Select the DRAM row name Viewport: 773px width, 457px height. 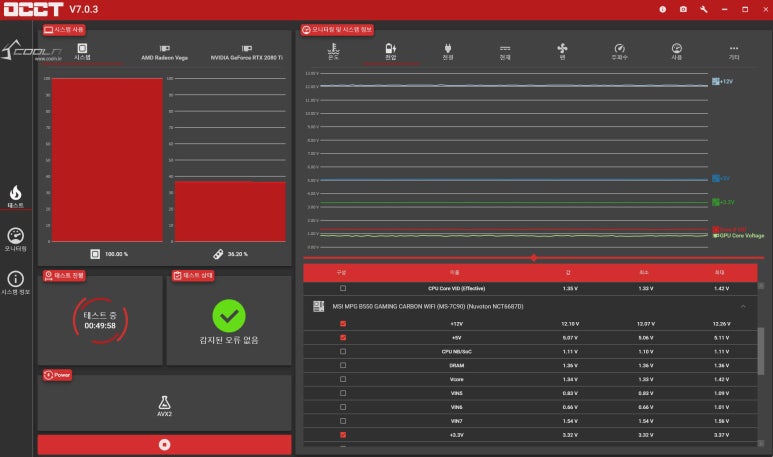457,365
